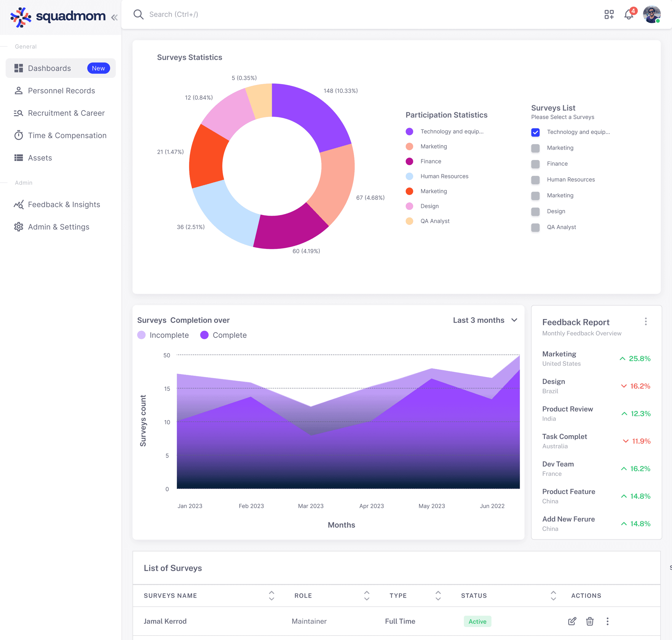Uncheck Technology and equip... survey checkbox

pyautogui.click(x=535, y=132)
